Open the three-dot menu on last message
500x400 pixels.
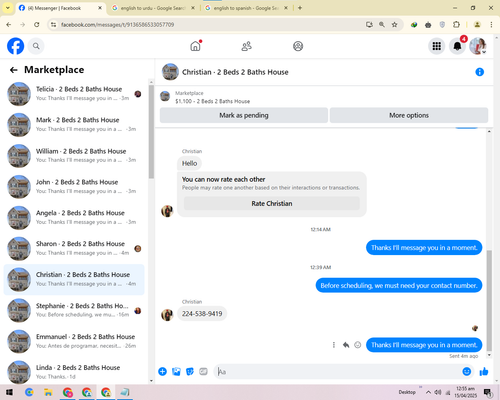[x=334, y=345]
